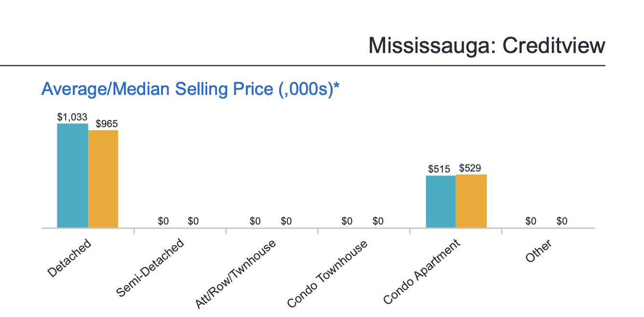
Task: Select the orange Condo Apartment bar
Action: coord(471,201)
